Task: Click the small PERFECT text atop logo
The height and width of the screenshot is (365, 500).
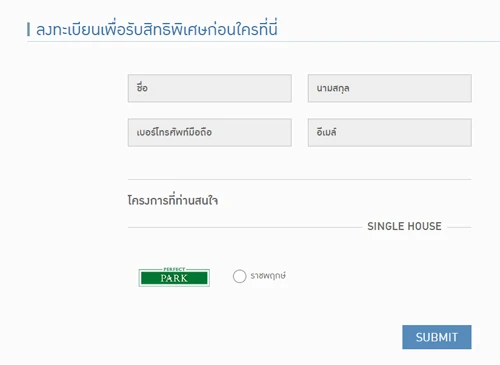Action: [174, 269]
